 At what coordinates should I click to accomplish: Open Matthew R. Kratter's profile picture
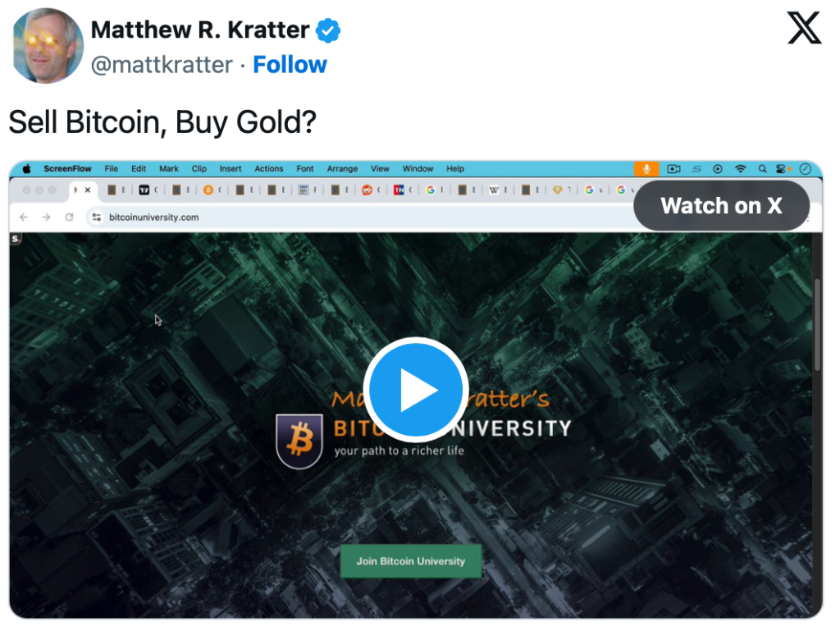click(47, 45)
